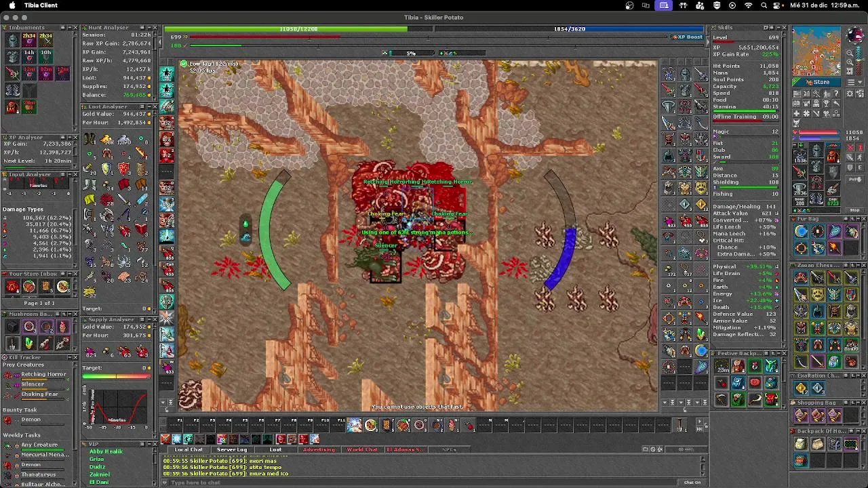The width and height of the screenshot is (868, 488).
Task: Click the potion showing 63 in Supply Analyser
Action: pos(125,352)
